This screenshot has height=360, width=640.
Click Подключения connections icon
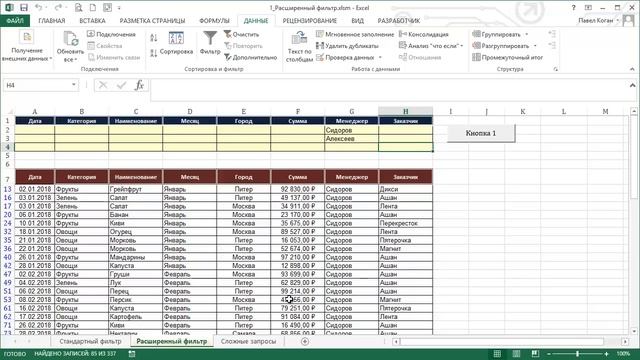pyautogui.click(x=91, y=34)
